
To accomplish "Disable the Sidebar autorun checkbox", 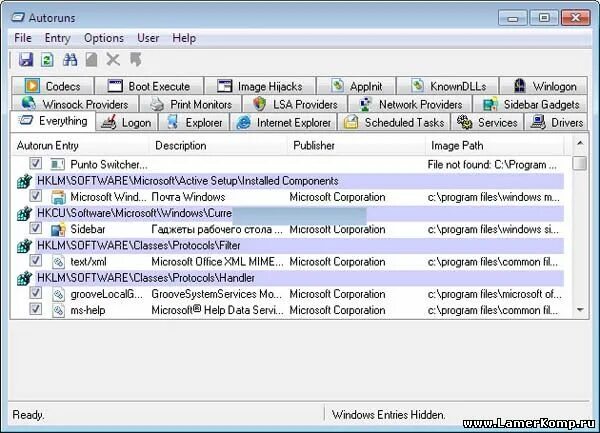I will pos(36,228).
